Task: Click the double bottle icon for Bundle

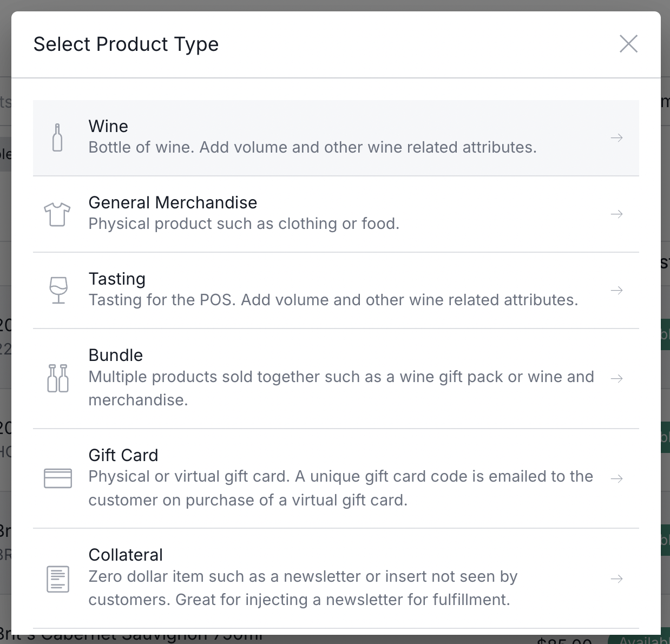Action: [57, 378]
